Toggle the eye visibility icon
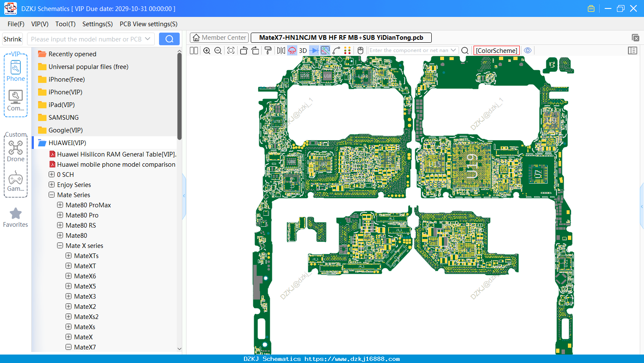The image size is (644, 363). 528,50
